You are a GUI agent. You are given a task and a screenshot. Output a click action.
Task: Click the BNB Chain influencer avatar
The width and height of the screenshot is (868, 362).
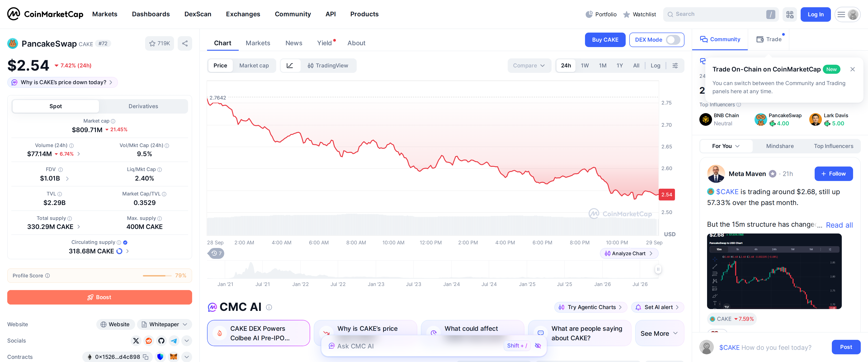point(705,119)
